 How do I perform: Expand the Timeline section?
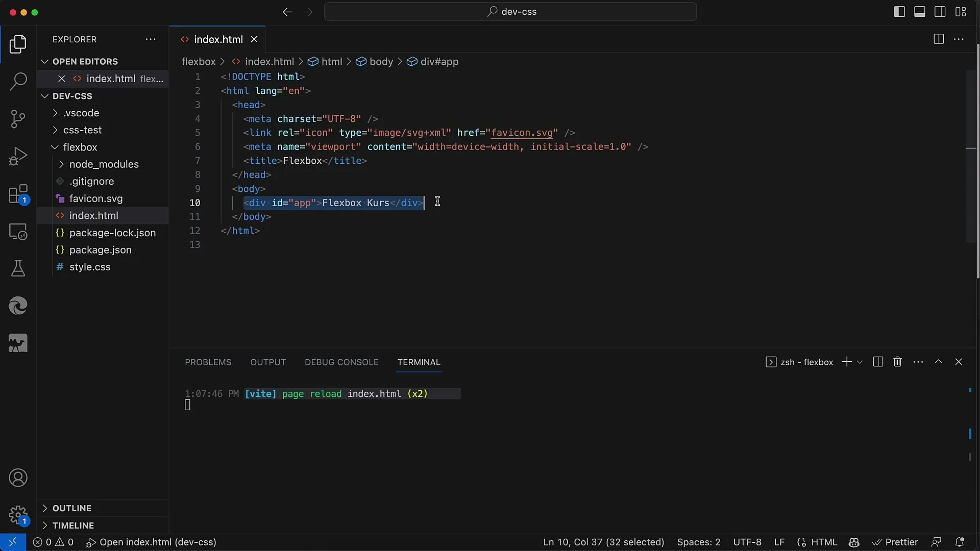click(102, 525)
